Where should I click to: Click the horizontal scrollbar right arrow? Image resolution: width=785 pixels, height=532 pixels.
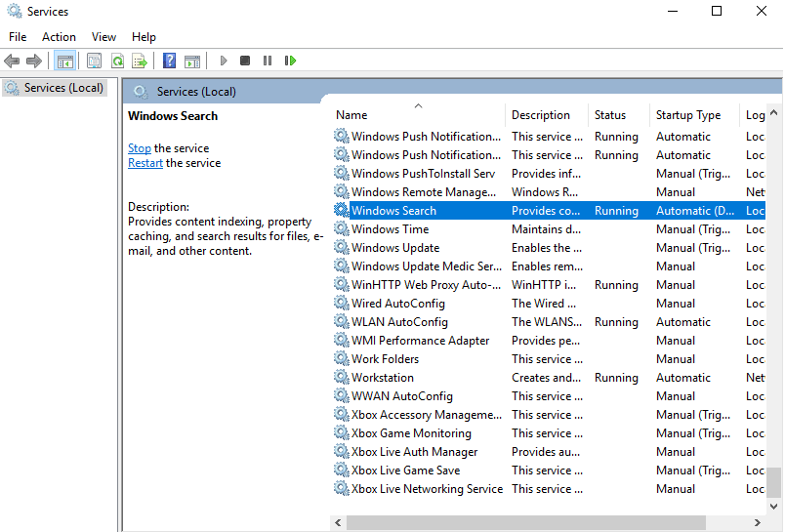tap(758, 523)
